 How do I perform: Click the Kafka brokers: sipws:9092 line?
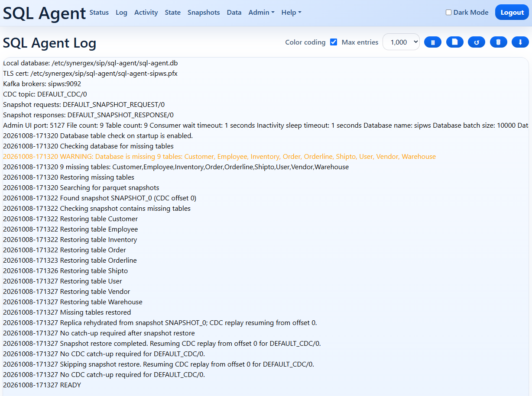click(x=42, y=84)
